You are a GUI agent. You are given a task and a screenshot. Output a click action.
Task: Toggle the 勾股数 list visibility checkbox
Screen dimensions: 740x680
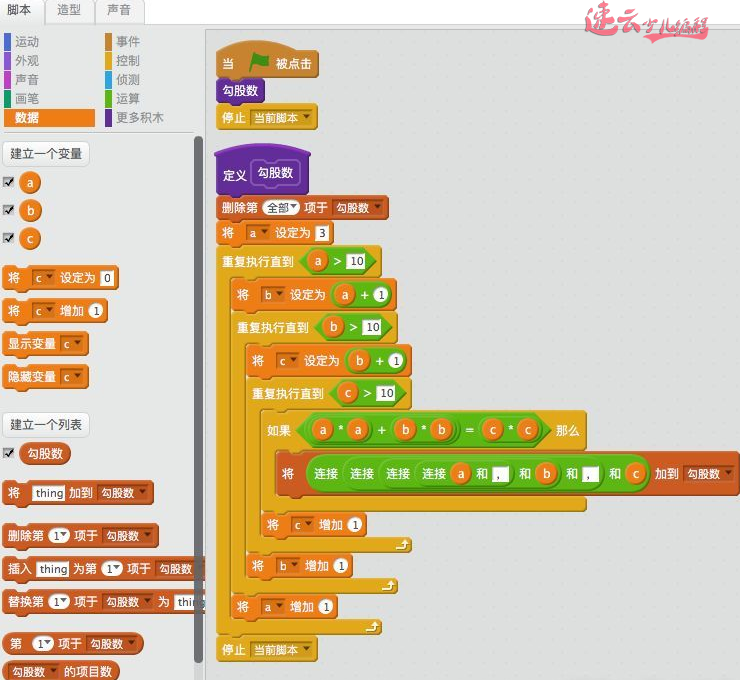pyautogui.click(x=9, y=453)
